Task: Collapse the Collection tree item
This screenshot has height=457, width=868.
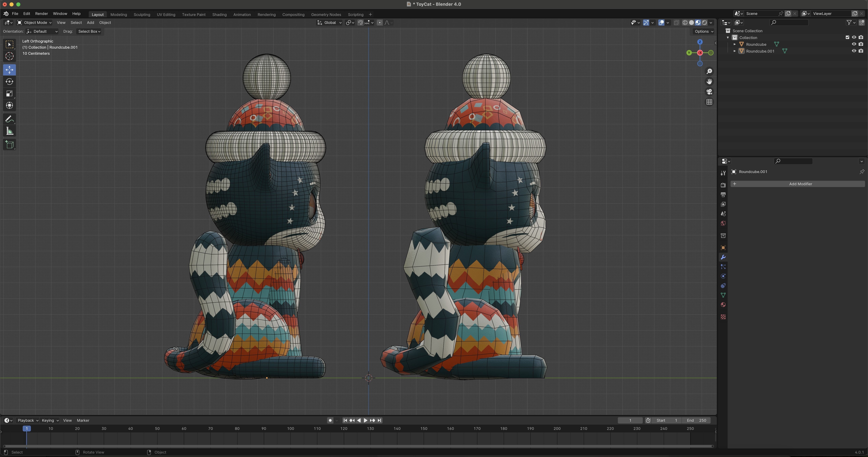Action: click(728, 37)
